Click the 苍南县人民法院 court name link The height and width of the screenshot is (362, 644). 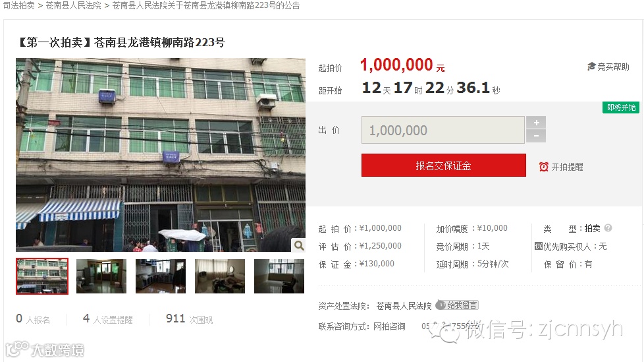pos(404,306)
